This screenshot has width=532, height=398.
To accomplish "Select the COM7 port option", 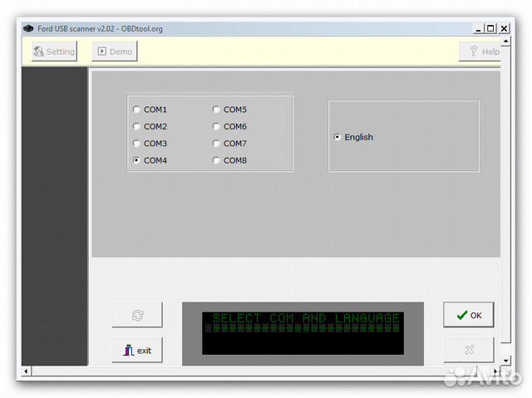I will [x=229, y=144].
